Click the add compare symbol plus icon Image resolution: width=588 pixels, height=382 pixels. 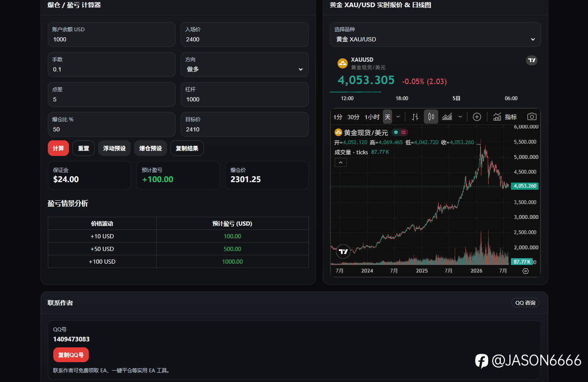477,117
